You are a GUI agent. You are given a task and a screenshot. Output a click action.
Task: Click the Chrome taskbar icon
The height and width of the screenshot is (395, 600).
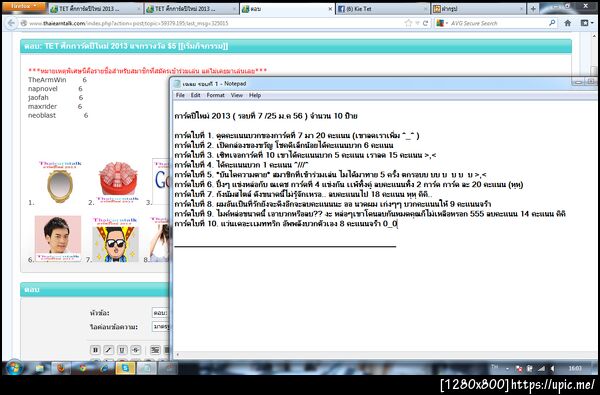pyautogui.click(x=82, y=369)
